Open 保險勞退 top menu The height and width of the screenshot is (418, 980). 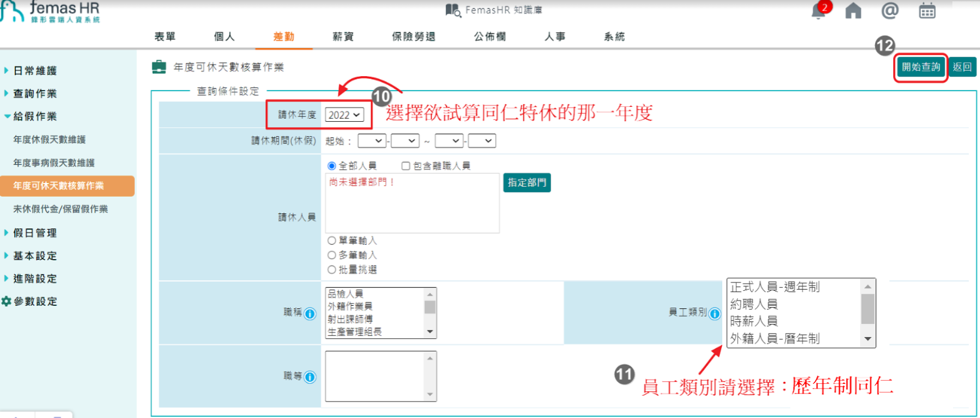[x=414, y=37]
